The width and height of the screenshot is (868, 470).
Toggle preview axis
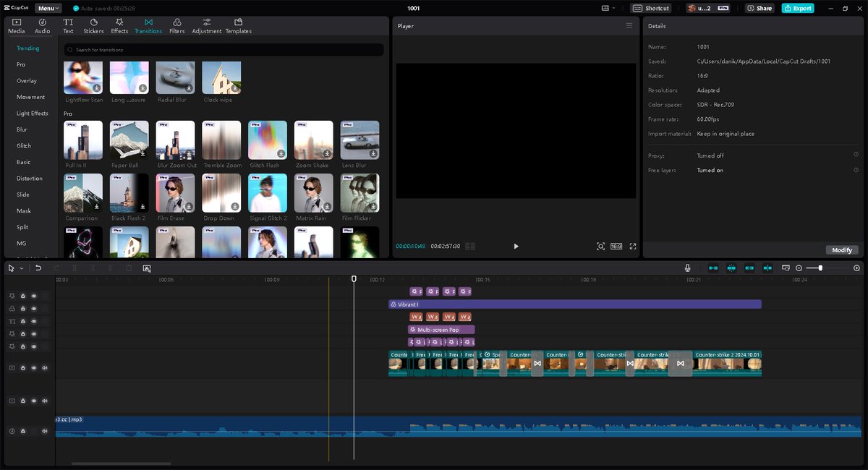click(x=767, y=268)
